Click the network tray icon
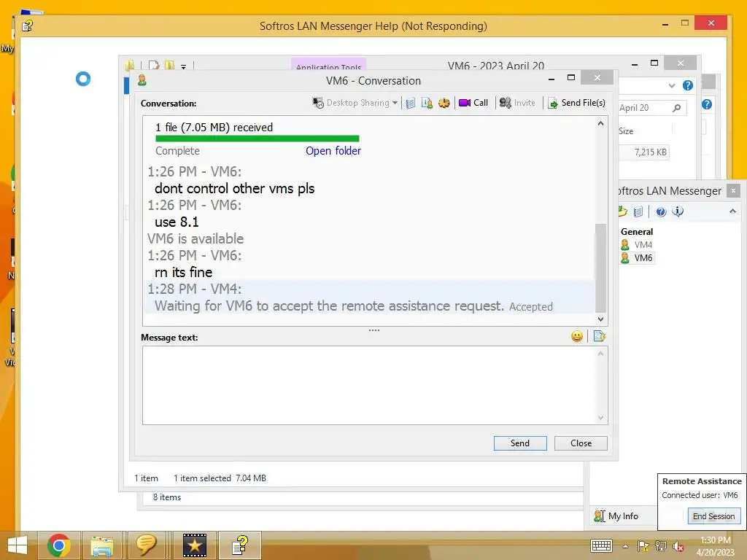This screenshot has width=747, height=560. point(661,546)
